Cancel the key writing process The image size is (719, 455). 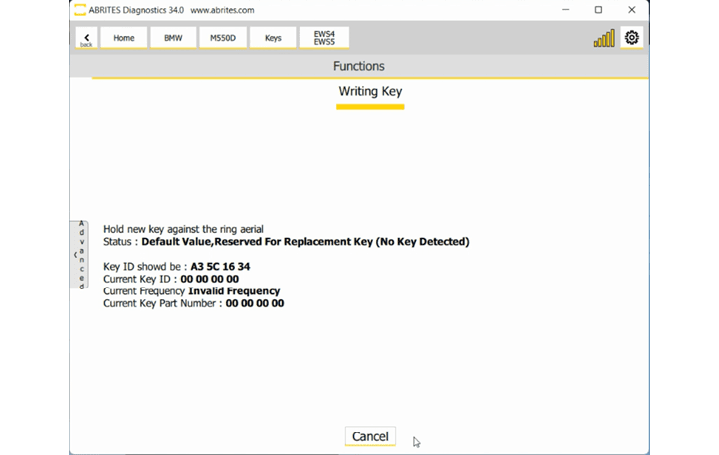click(x=370, y=436)
